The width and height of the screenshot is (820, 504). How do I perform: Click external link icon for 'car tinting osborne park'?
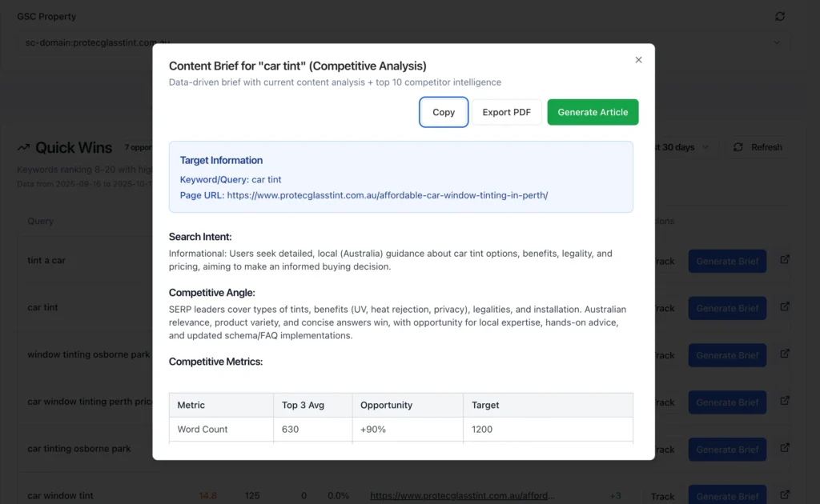[x=785, y=448]
